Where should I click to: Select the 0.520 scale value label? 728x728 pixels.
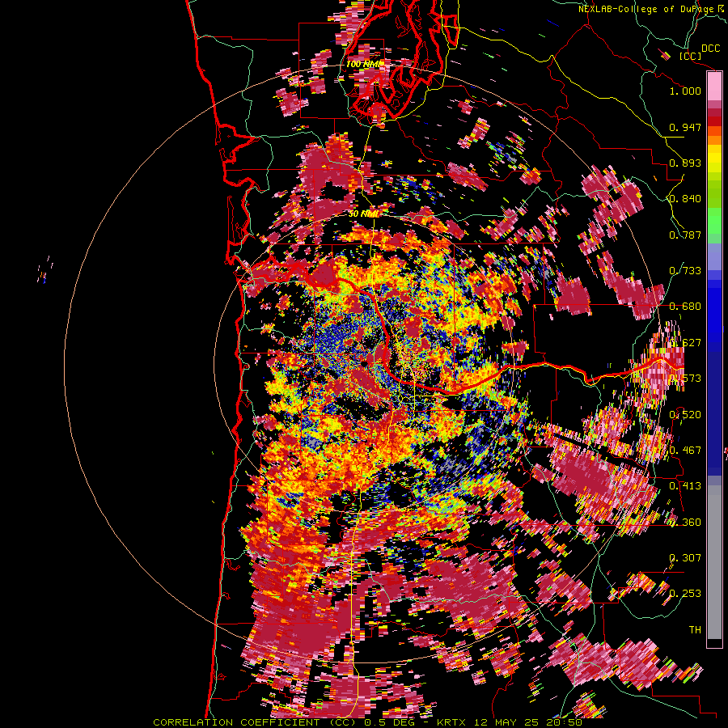click(x=685, y=415)
